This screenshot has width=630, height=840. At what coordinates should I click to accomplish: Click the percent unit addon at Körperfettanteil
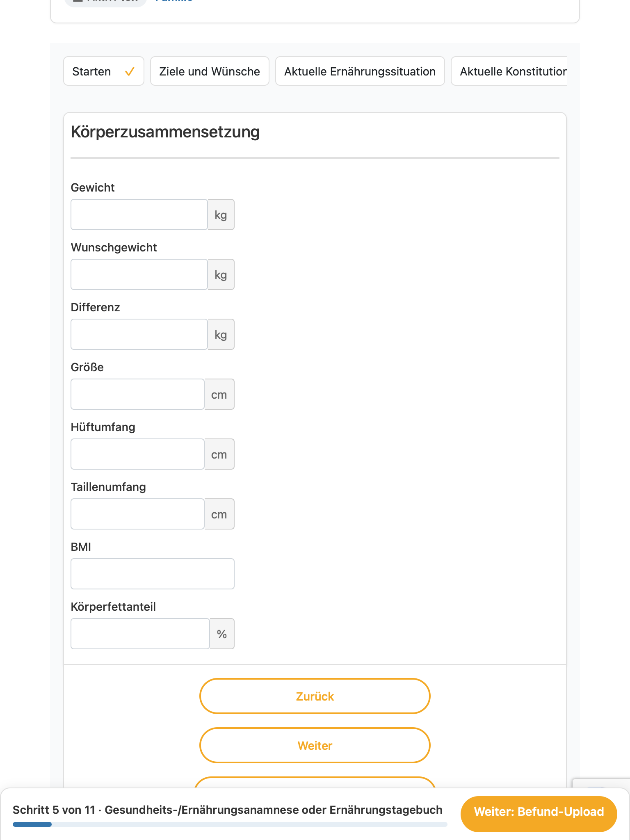222,634
